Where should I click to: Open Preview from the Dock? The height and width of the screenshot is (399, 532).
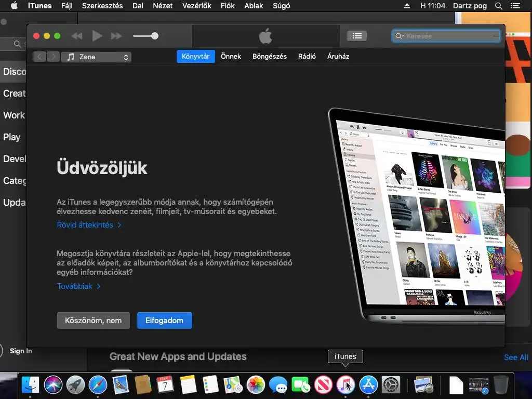pyautogui.click(x=423, y=385)
